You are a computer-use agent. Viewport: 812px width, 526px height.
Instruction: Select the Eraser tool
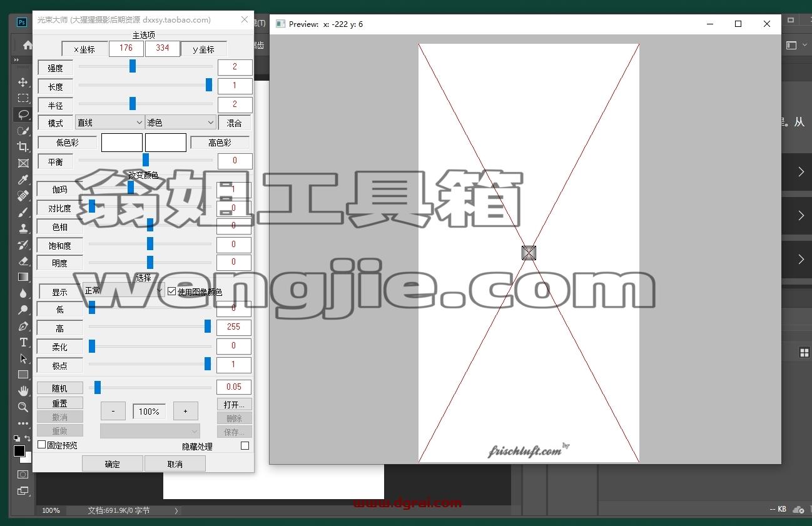23,261
